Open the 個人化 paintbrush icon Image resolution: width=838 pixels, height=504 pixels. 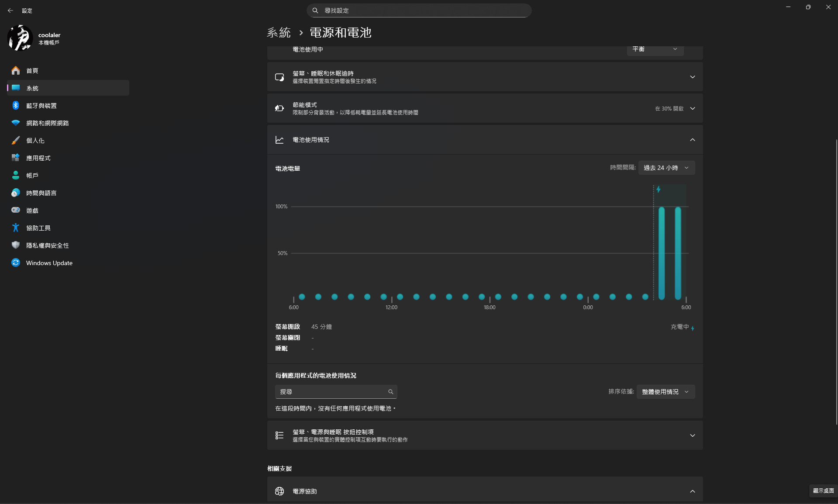(16, 140)
